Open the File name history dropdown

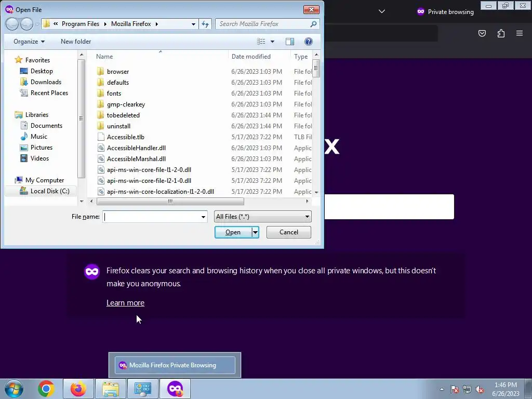[203, 217]
